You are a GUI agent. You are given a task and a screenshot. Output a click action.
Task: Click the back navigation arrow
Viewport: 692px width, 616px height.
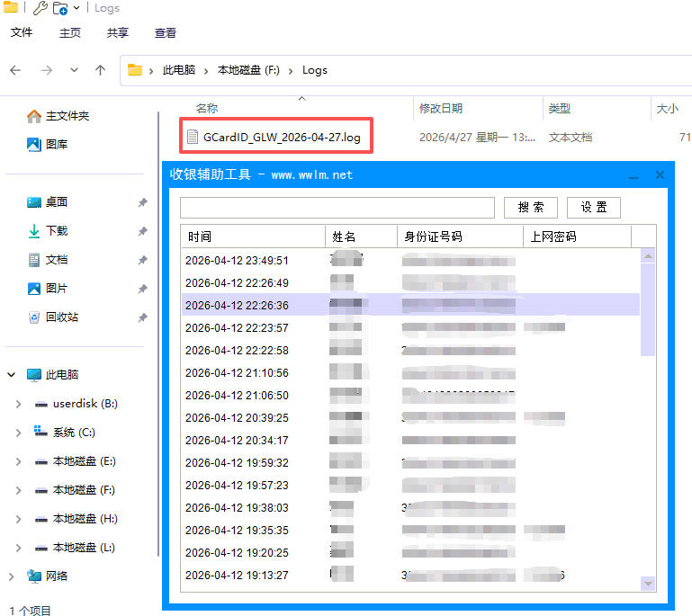tap(15, 70)
